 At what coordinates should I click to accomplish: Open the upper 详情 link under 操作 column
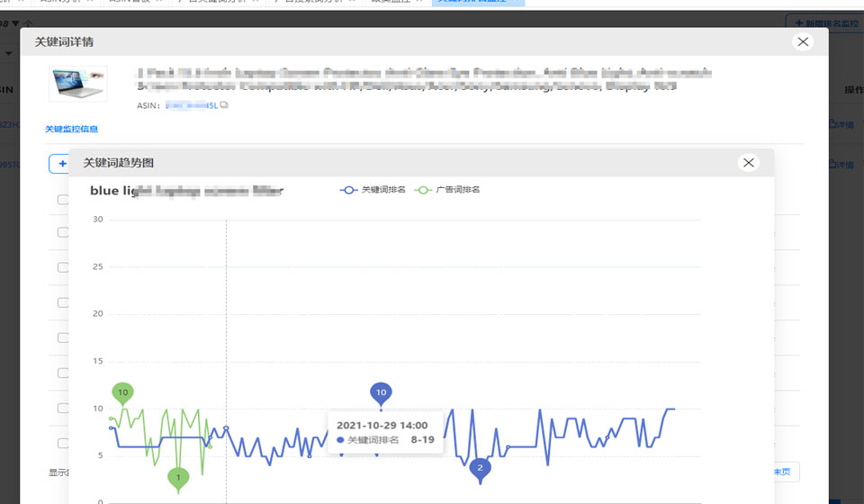coord(841,125)
